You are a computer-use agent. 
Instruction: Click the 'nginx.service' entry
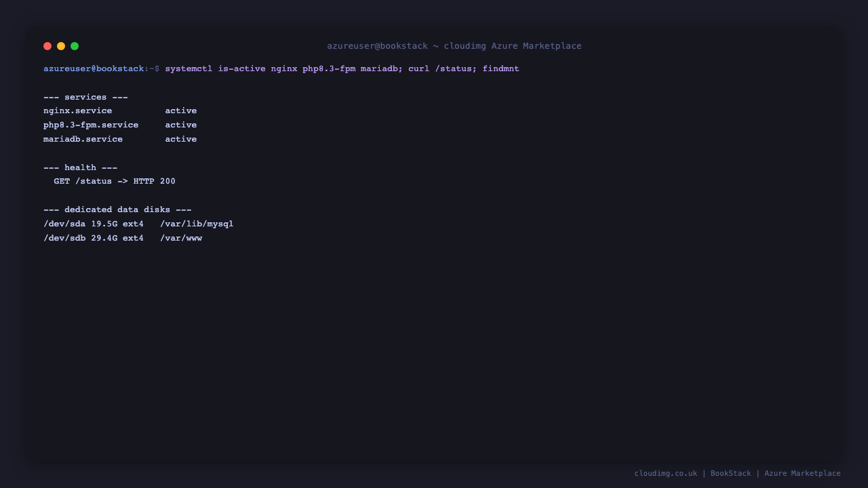click(78, 111)
